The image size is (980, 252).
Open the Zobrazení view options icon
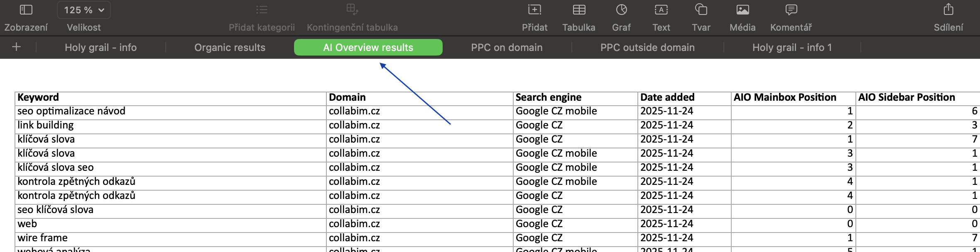click(26, 10)
